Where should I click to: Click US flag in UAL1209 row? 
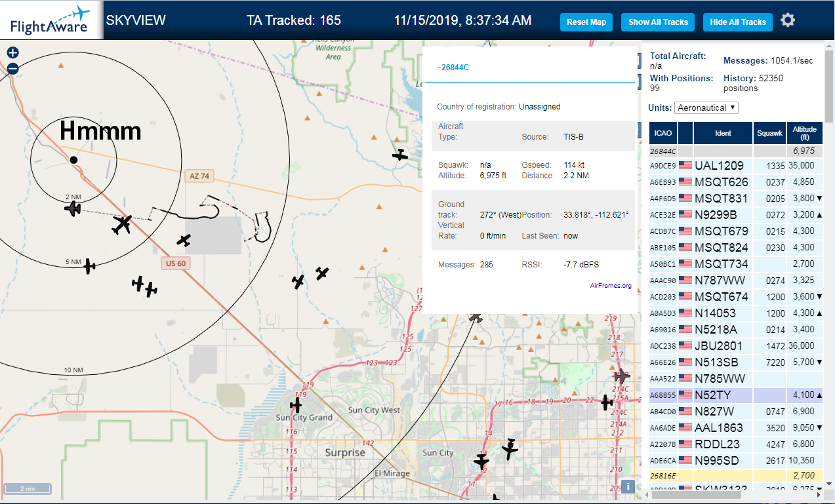685,166
